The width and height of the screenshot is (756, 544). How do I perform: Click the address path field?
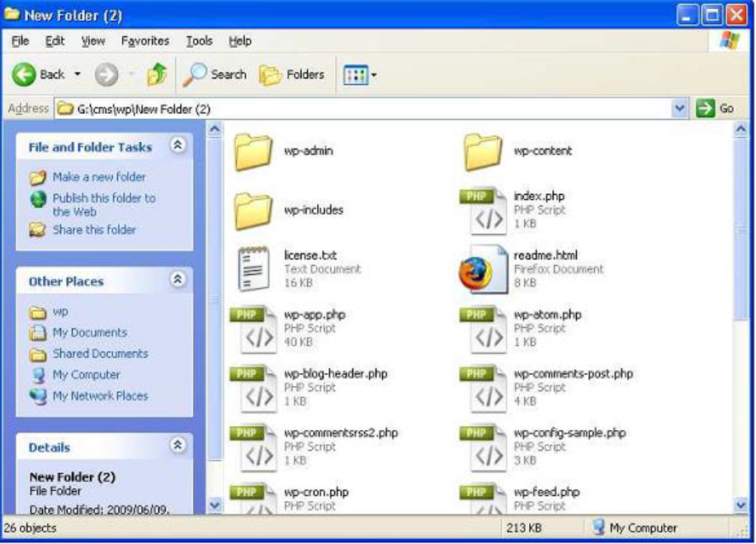pos(362,109)
